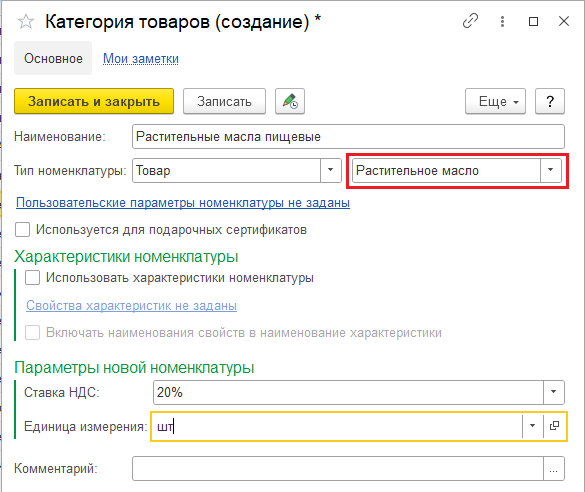The image size is (585, 492).
Task: Expand the Ставка НДС 20% dropdown
Action: 554,392
